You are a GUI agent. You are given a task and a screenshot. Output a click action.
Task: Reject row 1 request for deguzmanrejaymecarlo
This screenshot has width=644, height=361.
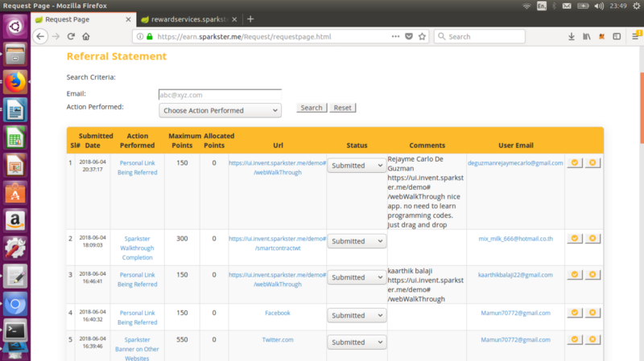(x=592, y=163)
